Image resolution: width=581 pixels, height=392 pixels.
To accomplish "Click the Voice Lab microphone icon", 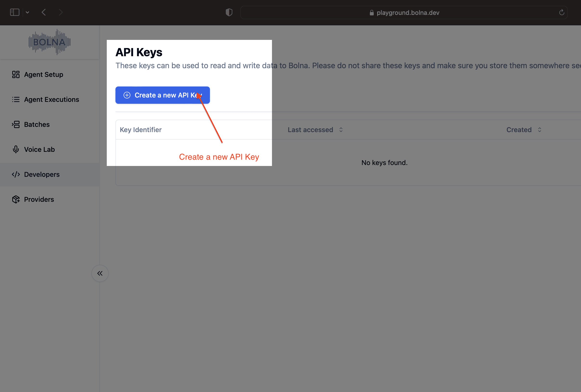I will point(16,149).
